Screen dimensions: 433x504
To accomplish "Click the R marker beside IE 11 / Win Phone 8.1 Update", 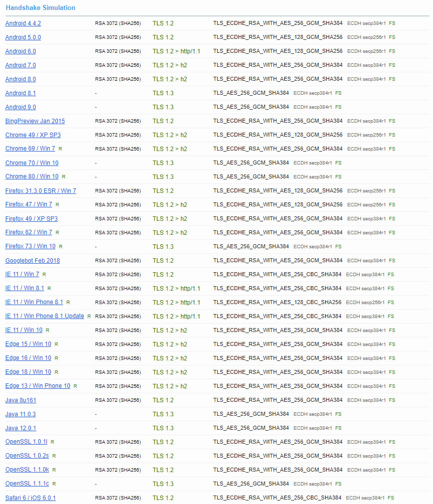I will [89, 317].
